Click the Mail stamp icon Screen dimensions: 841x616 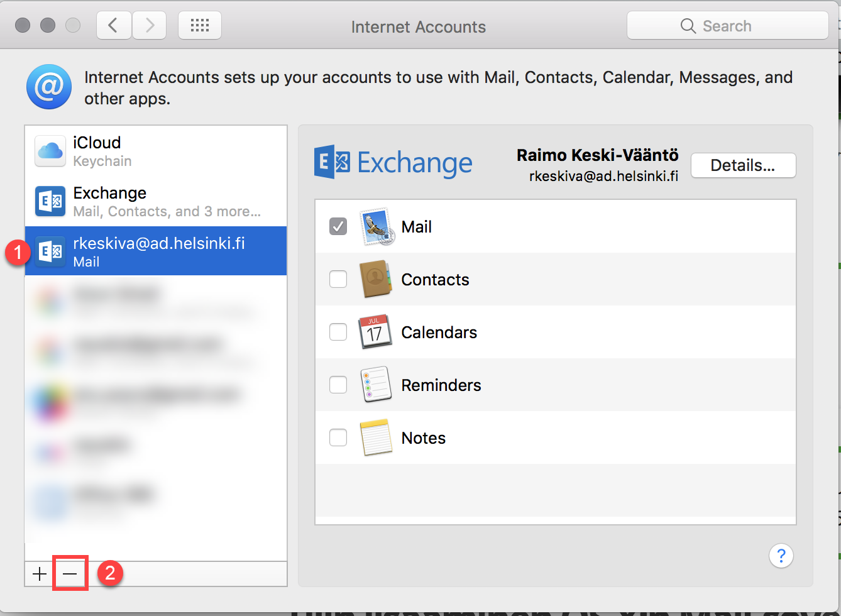(377, 226)
